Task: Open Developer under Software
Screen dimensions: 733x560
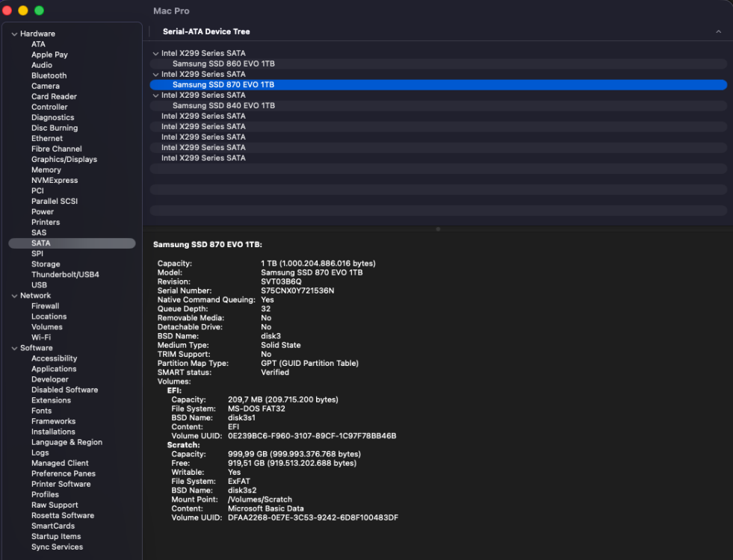Action: point(50,379)
